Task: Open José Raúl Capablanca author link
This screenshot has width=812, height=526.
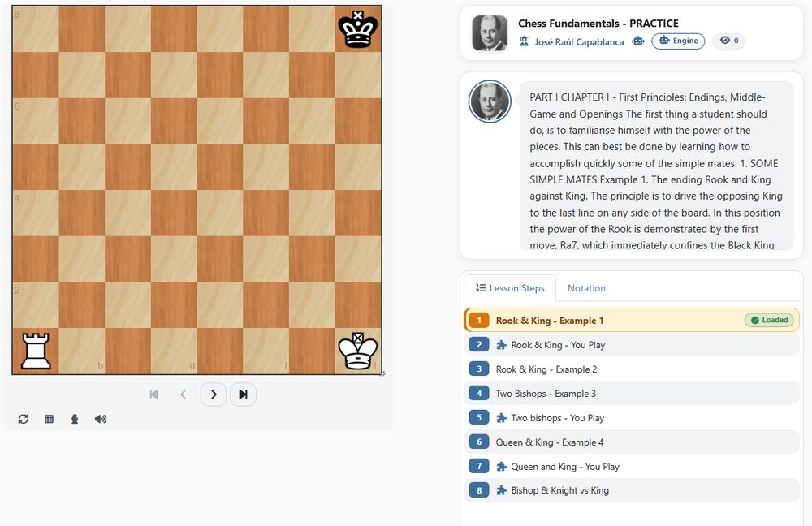Action: point(579,42)
